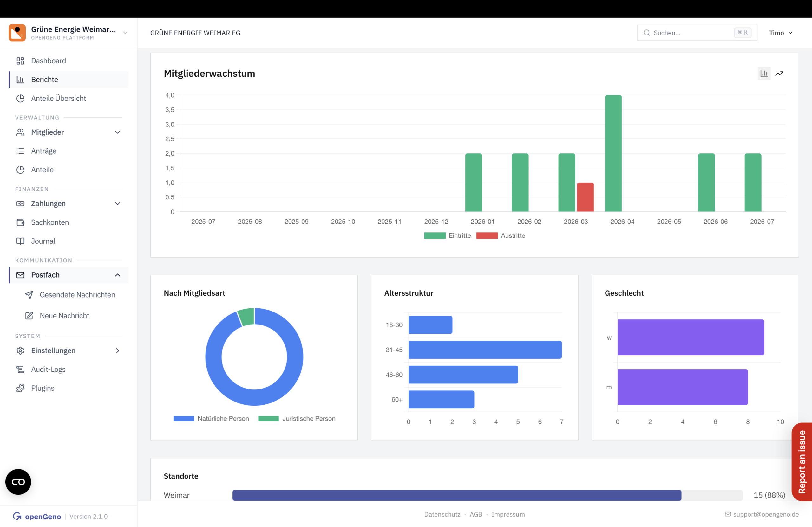Screen dimensions: 812x527
Task: Click the Weimar progress bar in Standorte
Action: [x=487, y=495]
